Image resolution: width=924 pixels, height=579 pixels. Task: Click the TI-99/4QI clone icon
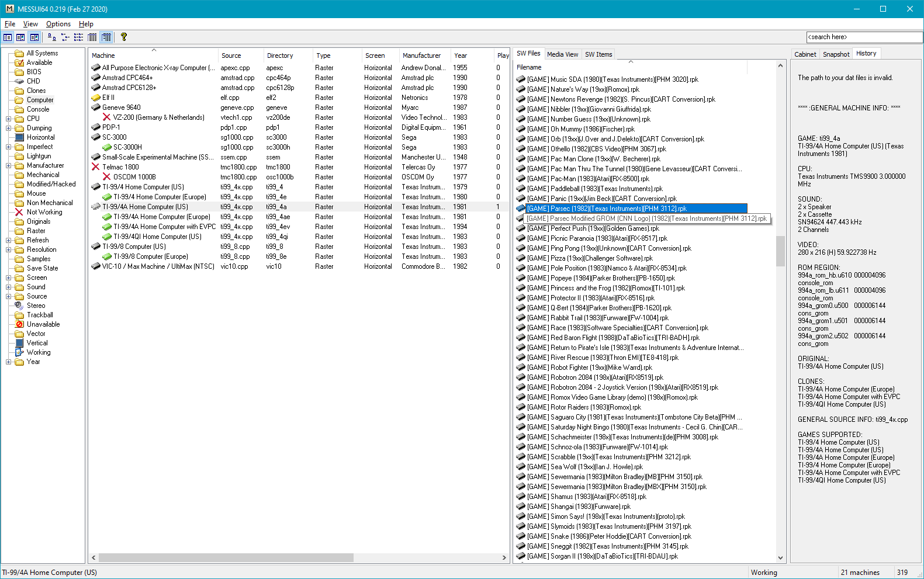(107, 237)
